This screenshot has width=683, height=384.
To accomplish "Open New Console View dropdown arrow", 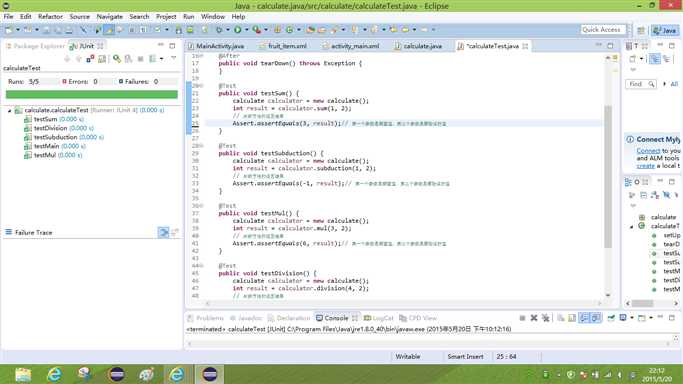I will pyautogui.click(x=651, y=318).
